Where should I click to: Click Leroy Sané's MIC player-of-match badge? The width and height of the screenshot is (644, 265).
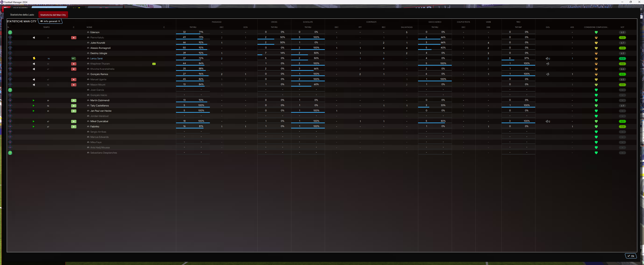click(x=74, y=59)
